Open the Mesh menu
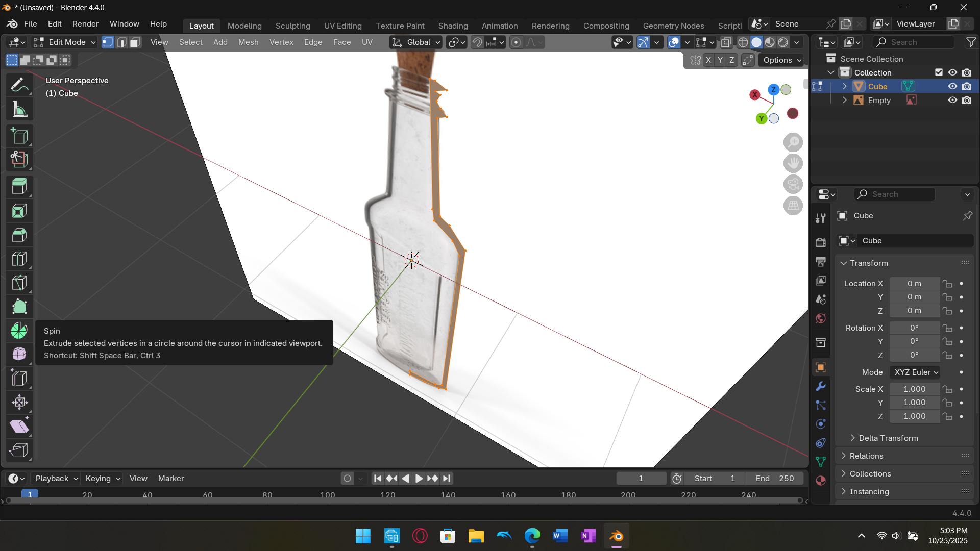Screen dimensions: 980x551 click(248, 42)
